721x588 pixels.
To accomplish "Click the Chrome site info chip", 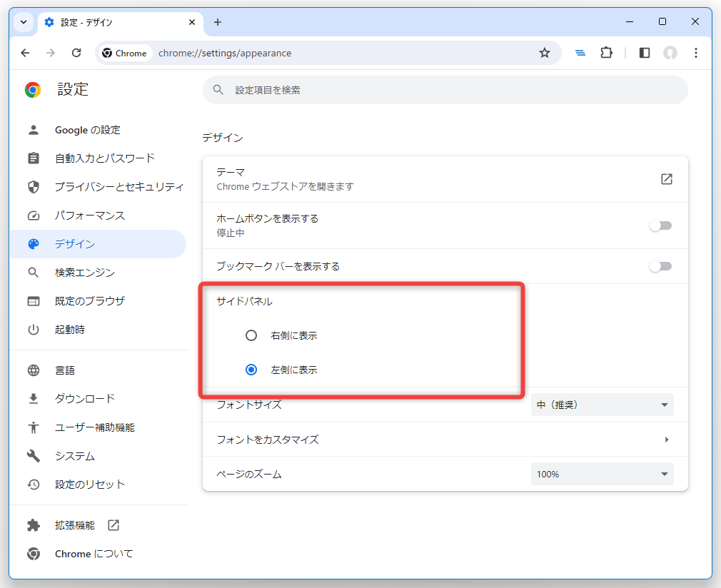I will click(x=125, y=53).
